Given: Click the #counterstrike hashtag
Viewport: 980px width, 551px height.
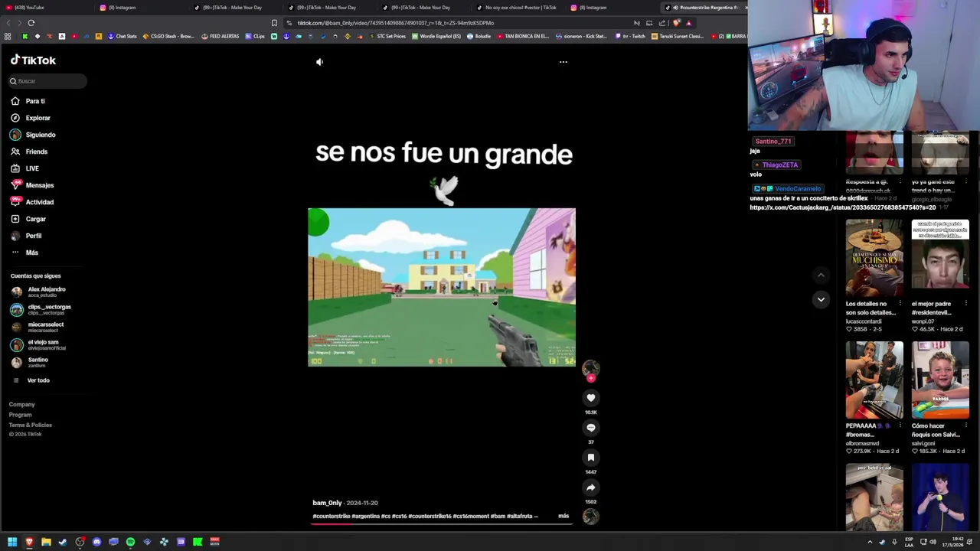Looking at the screenshot, I should click(331, 516).
